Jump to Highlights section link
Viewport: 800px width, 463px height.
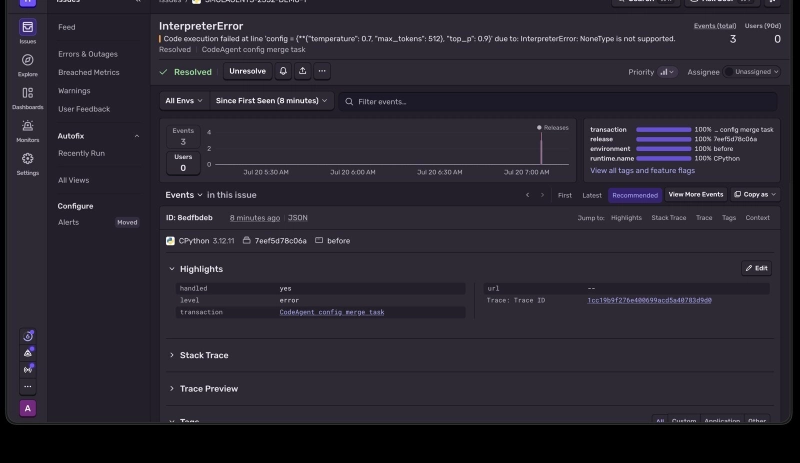point(626,218)
